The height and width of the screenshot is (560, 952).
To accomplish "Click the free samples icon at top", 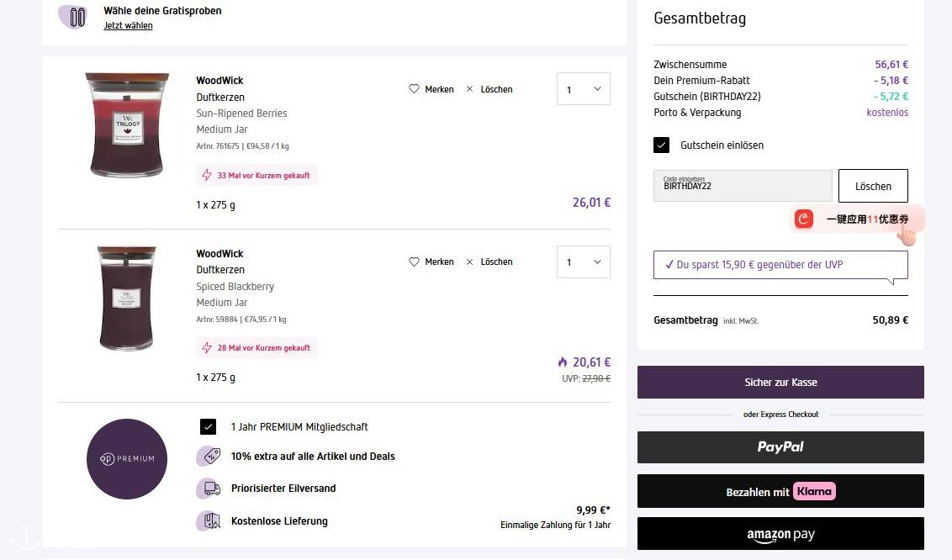I will [77, 17].
